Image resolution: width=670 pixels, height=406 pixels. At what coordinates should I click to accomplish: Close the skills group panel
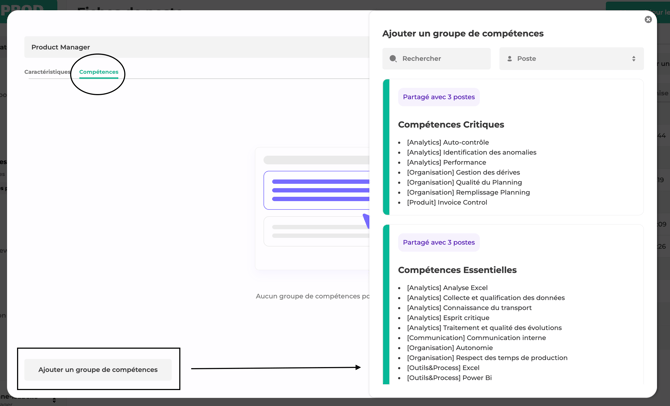(648, 20)
